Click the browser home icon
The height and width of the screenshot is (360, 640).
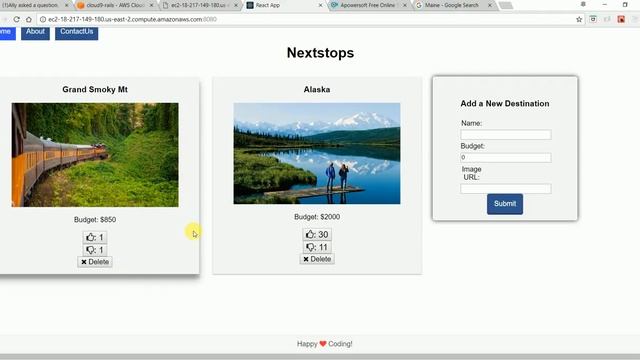point(29,19)
